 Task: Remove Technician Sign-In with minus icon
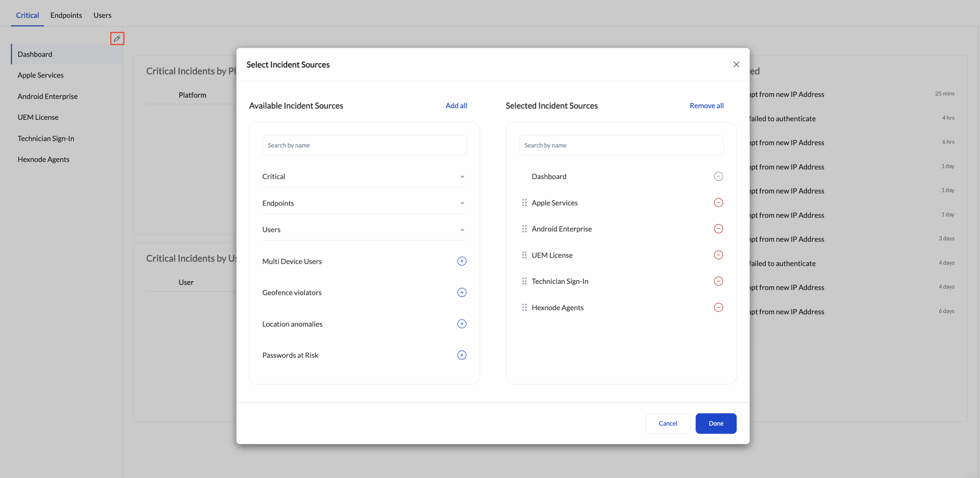pyautogui.click(x=718, y=281)
